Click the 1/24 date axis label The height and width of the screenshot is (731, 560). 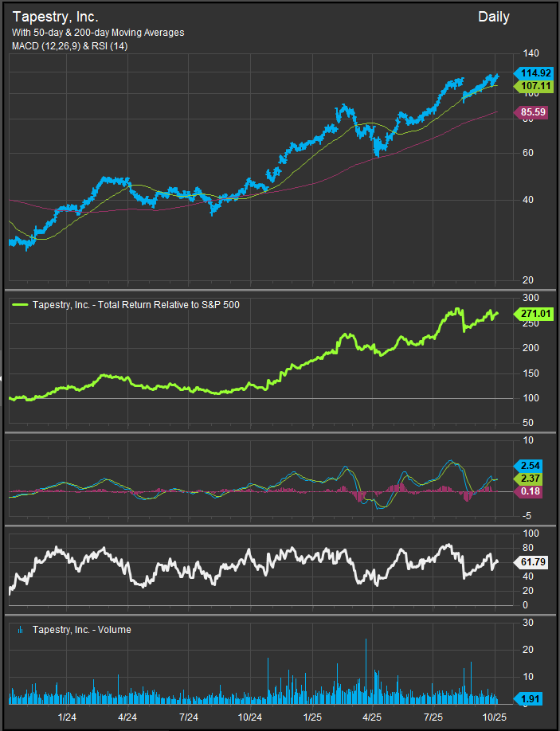coord(66,717)
